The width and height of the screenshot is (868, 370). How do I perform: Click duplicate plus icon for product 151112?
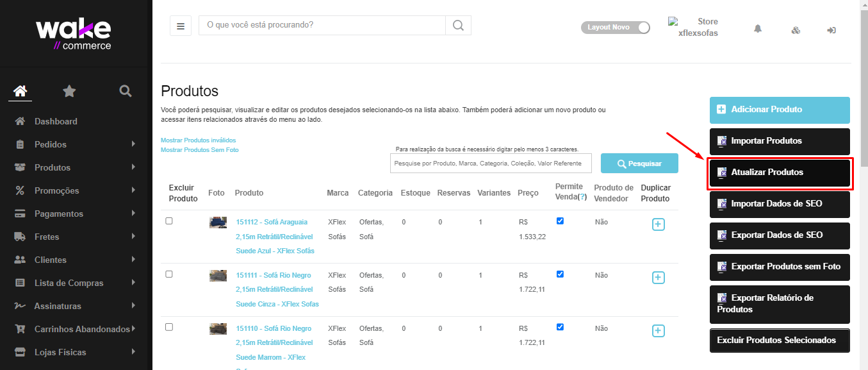coord(658,224)
